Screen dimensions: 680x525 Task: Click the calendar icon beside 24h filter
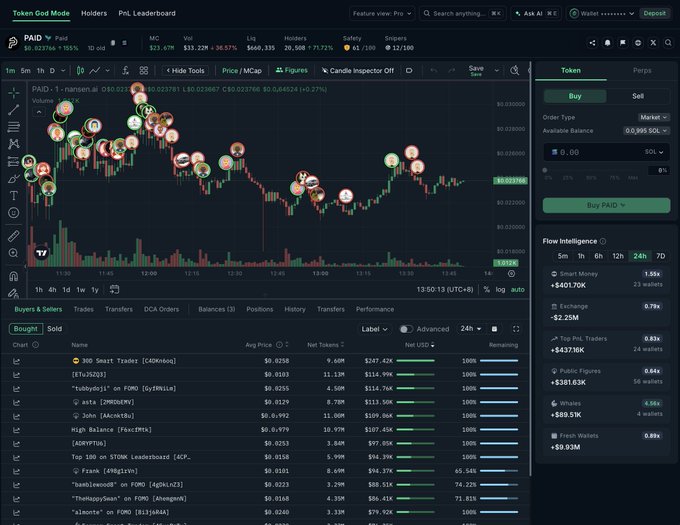494,329
